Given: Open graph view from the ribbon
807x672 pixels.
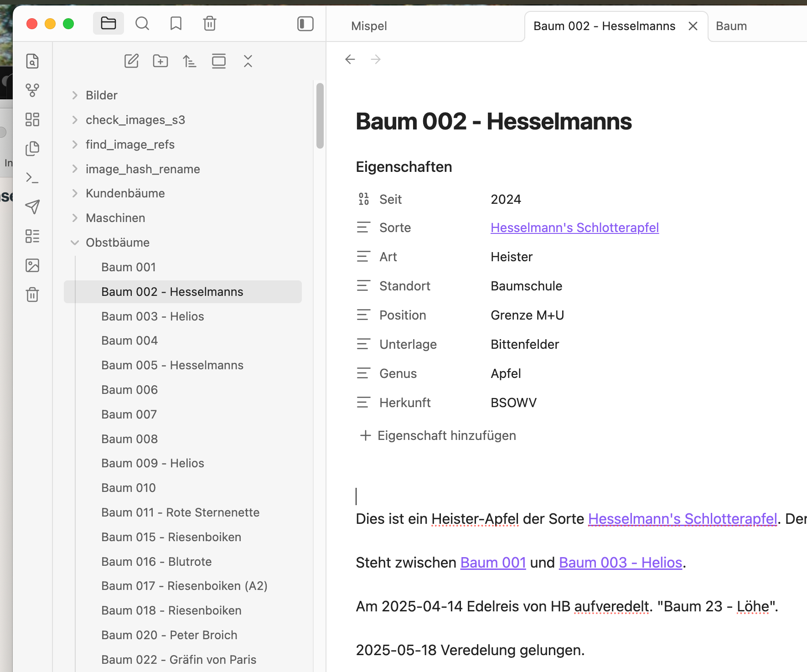Looking at the screenshot, I should pyautogui.click(x=32, y=90).
